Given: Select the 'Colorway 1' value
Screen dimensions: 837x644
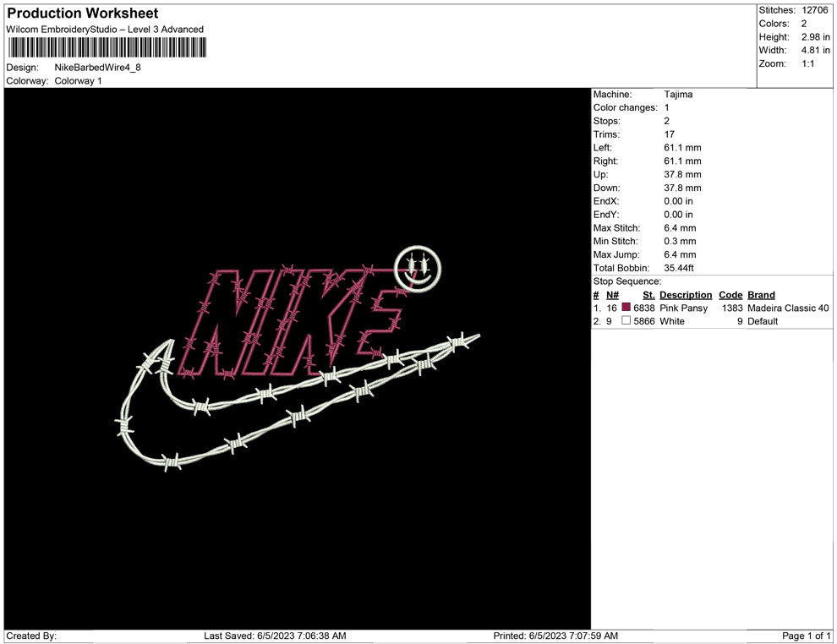Looking at the screenshot, I should point(78,81).
